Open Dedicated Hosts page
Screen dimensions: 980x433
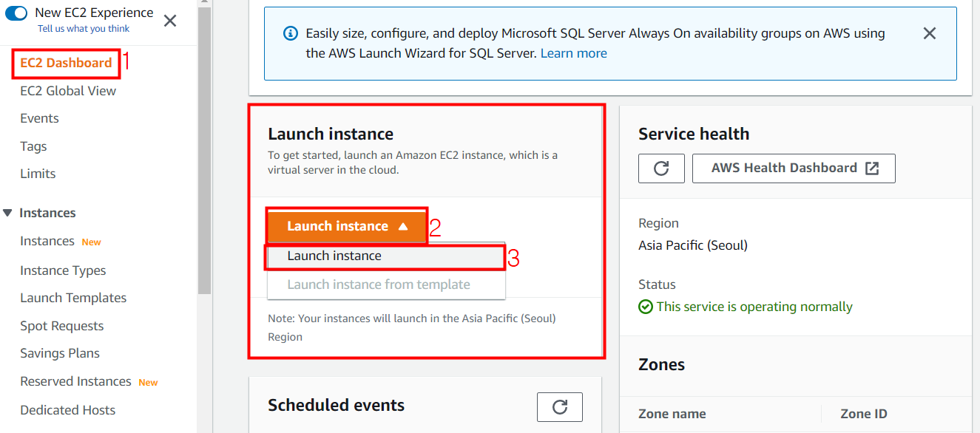click(x=68, y=410)
